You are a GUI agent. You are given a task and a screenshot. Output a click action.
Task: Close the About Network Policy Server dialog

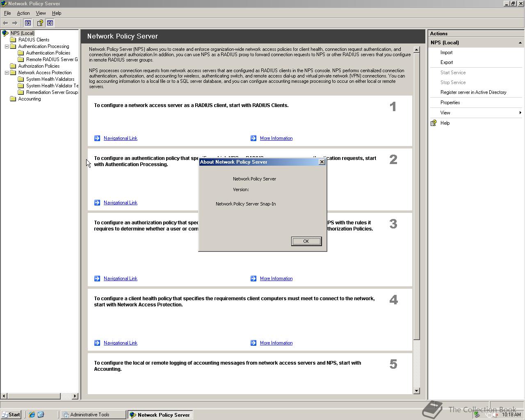tap(322, 162)
